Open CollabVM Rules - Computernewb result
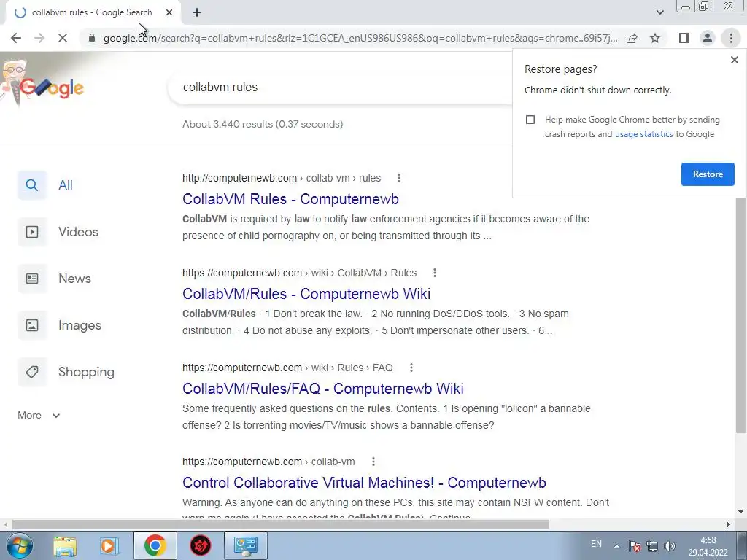Screen dimensions: 747x560 (x=290, y=199)
